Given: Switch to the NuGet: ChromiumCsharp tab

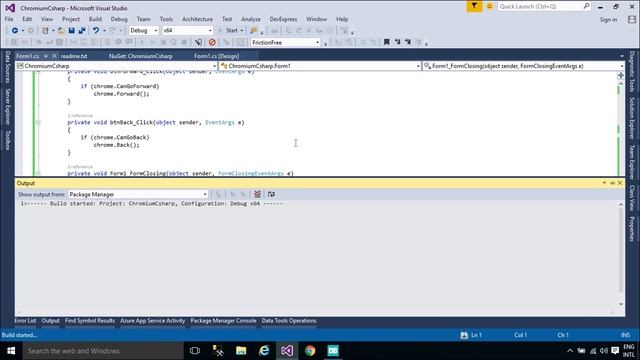Looking at the screenshot, I should click(140, 56).
